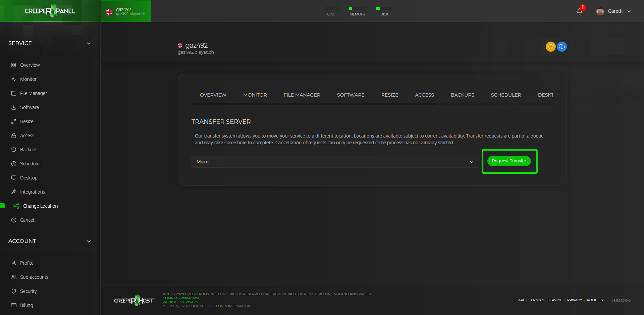Click the DISK usage indicator
This screenshot has width=644, height=315.
coord(384,11)
